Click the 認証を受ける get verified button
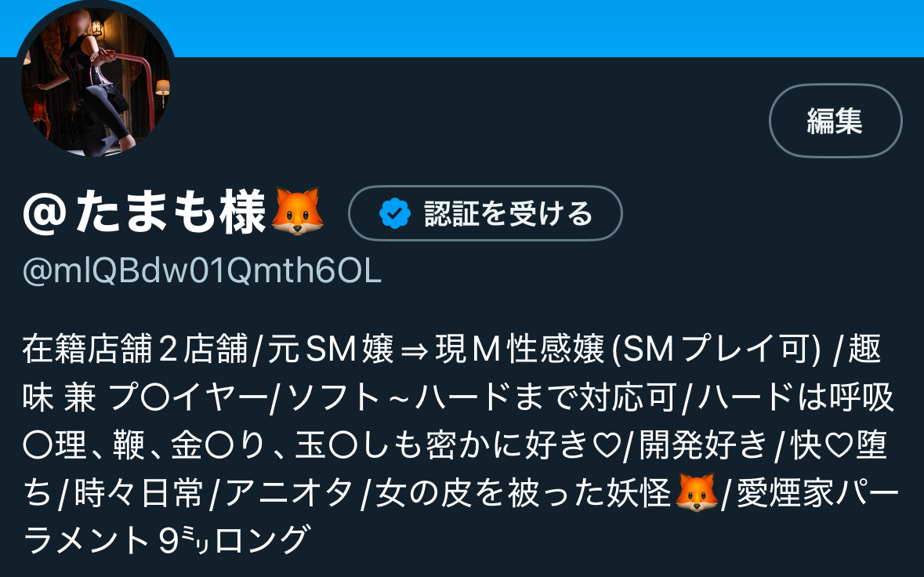 pyautogui.click(x=485, y=213)
